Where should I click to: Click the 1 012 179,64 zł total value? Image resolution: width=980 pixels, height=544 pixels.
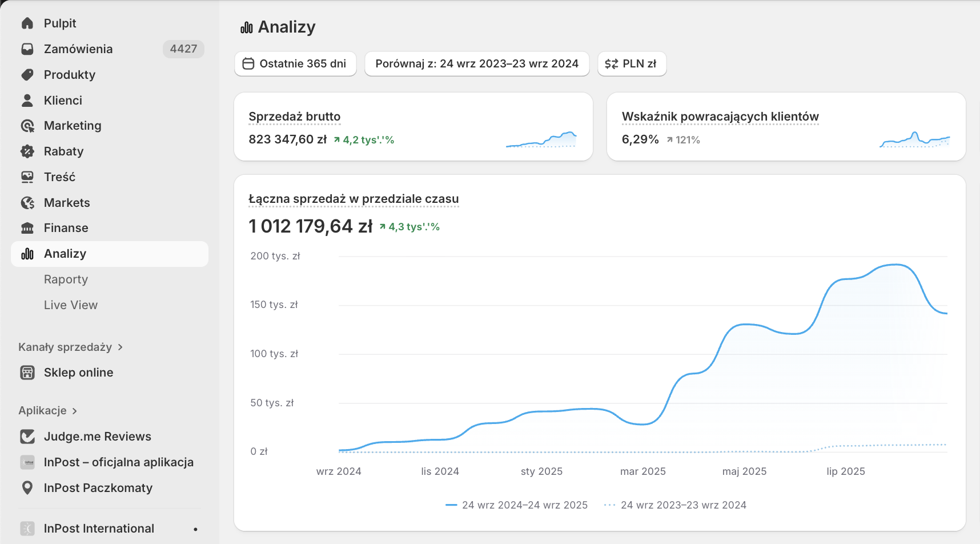tap(311, 226)
